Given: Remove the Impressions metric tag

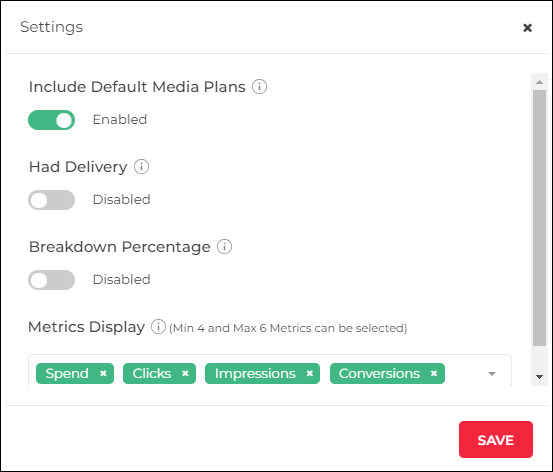Looking at the screenshot, I should click(x=310, y=373).
